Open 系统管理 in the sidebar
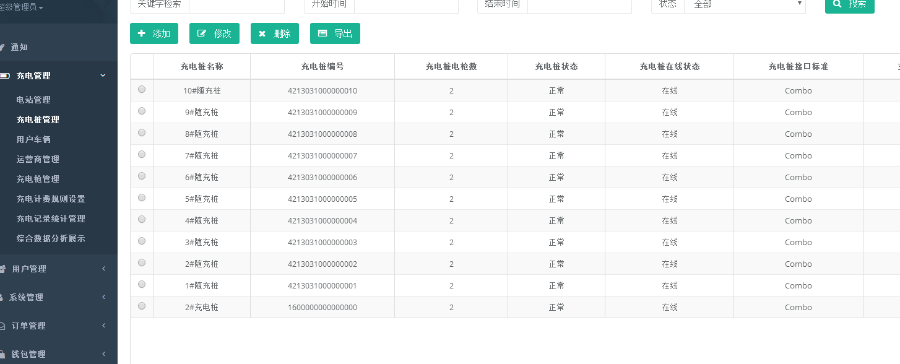Viewport: 900px width, 364px height. 25,297
